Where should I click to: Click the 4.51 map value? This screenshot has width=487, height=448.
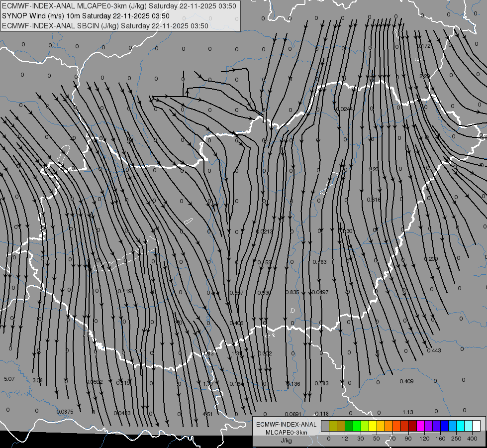(207, 414)
